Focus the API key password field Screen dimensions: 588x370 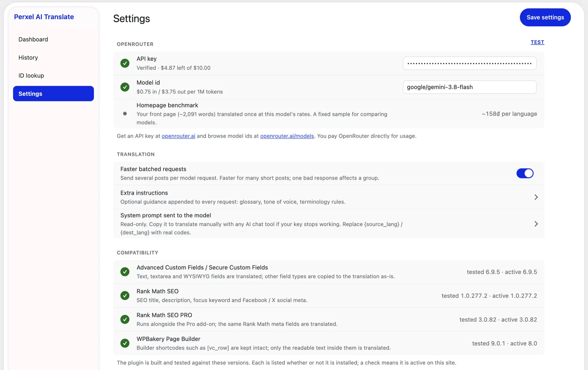(470, 63)
